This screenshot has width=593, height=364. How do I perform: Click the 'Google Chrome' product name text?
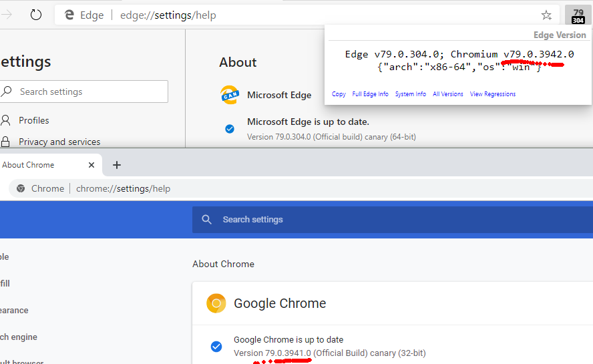(x=280, y=303)
